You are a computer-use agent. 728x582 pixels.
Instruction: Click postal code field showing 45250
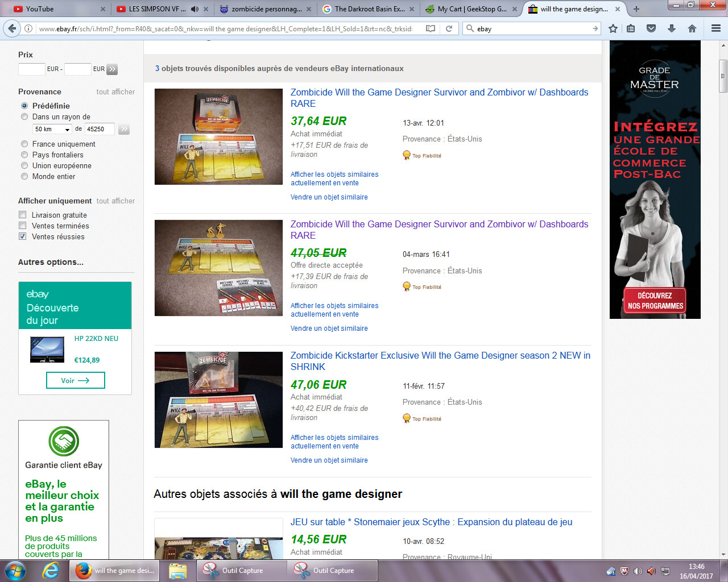[99, 129]
